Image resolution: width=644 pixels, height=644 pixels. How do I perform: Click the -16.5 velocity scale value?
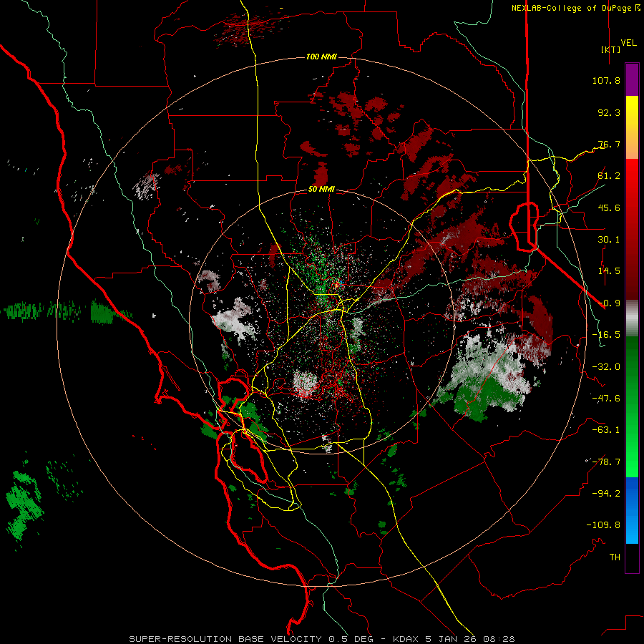click(606, 335)
